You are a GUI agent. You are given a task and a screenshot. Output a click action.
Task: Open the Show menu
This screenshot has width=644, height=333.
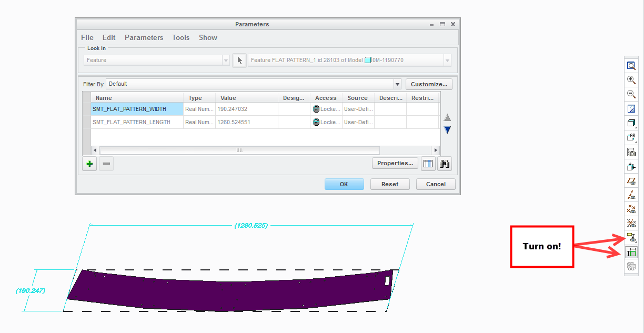click(208, 37)
